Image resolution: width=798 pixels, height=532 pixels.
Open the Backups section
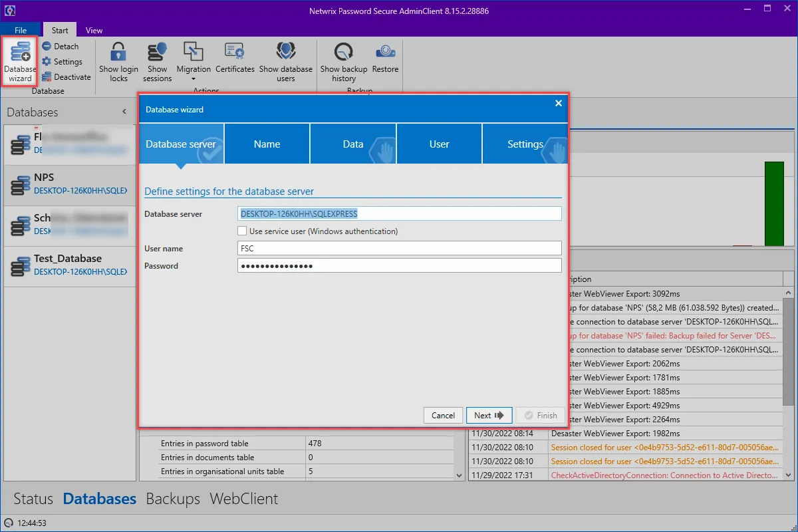(173, 499)
